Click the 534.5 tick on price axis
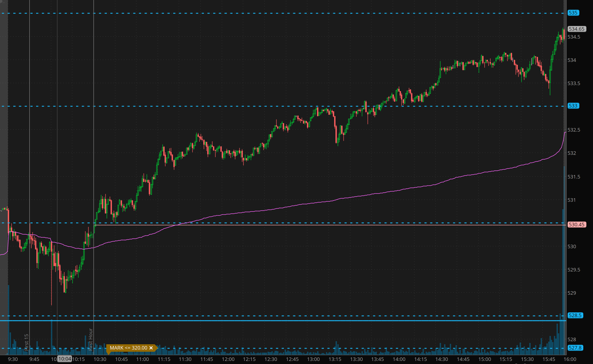Screen dimensions: 593x364 coord(574,37)
